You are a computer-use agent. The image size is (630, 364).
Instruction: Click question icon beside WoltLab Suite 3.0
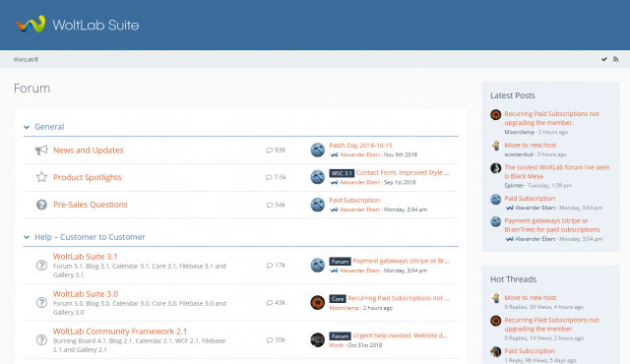[41, 303]
